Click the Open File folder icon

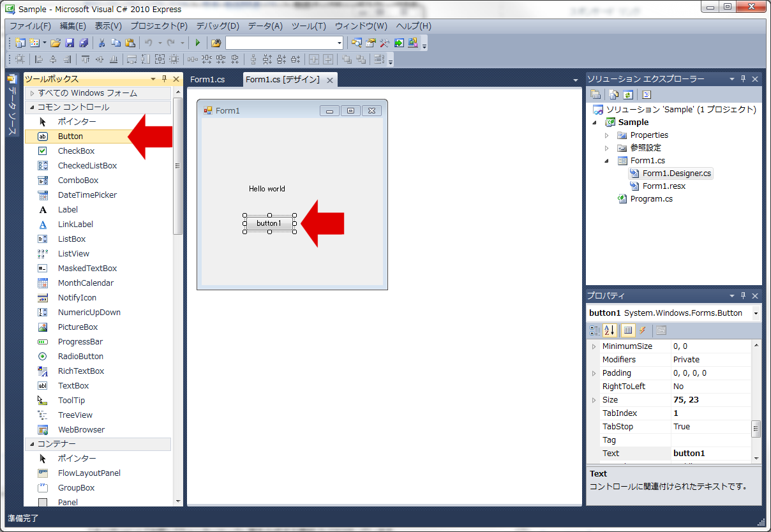click(55, 43)
